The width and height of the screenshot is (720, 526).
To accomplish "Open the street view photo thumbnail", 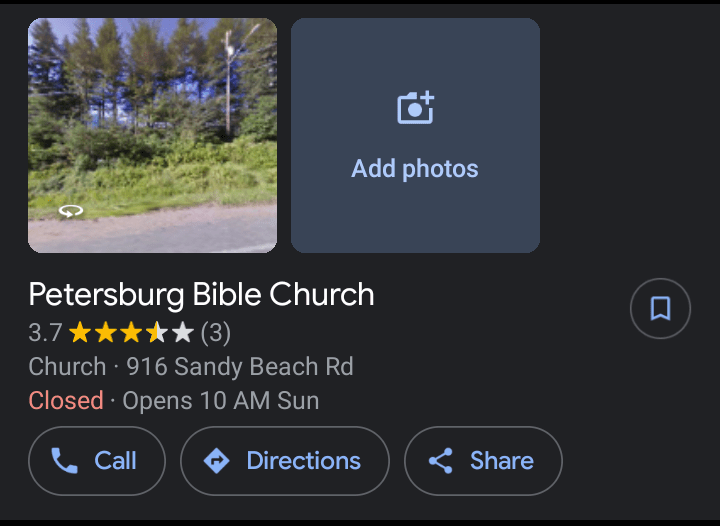I will (x=152, y=135).
